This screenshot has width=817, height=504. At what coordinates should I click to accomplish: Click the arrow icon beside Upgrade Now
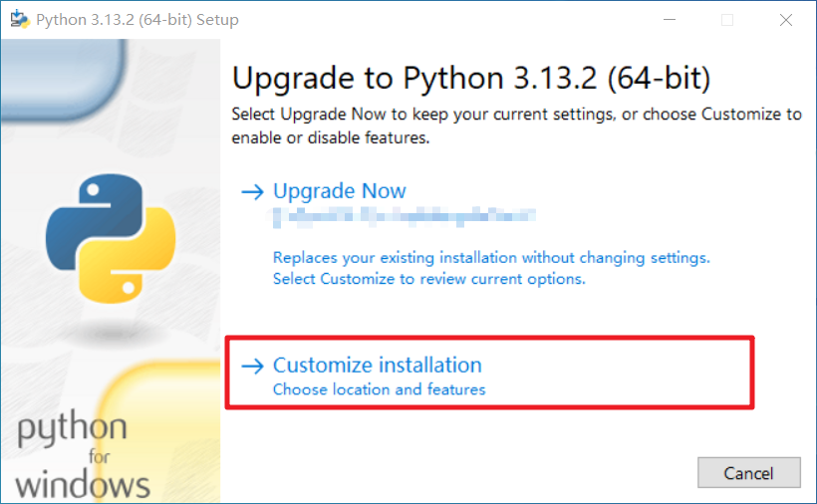(x=253, y=192)
